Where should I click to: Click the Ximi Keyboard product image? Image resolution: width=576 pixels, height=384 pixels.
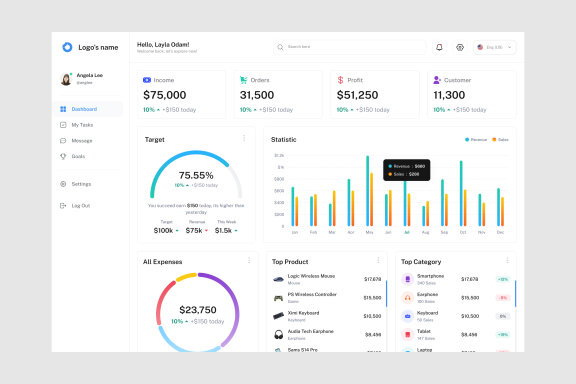click(278, 316)
